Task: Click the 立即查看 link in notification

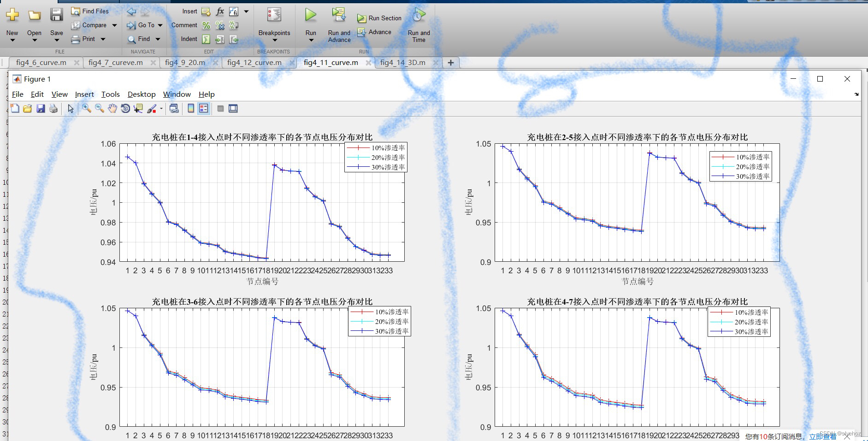Action: (x=822, y=436)
